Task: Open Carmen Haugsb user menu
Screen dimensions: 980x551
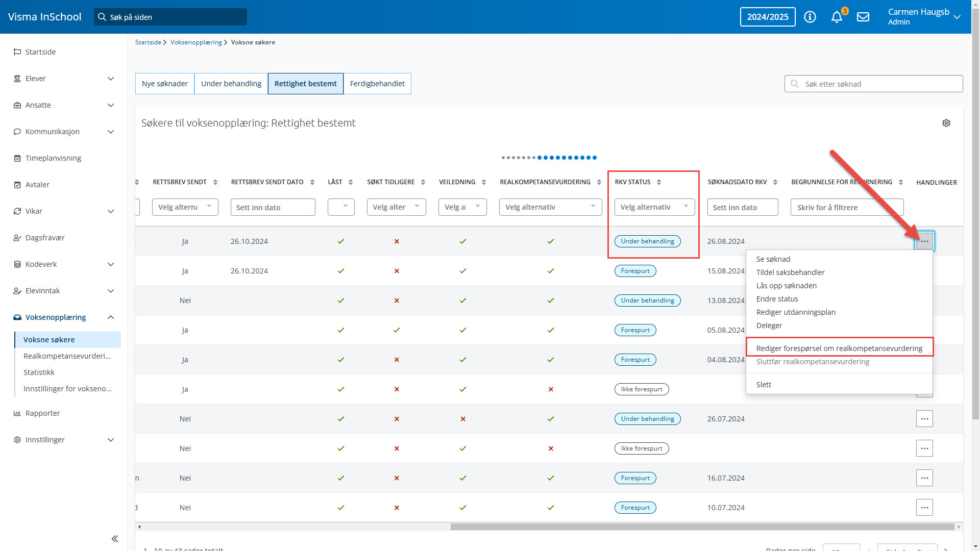Action: tap(924, 17)
